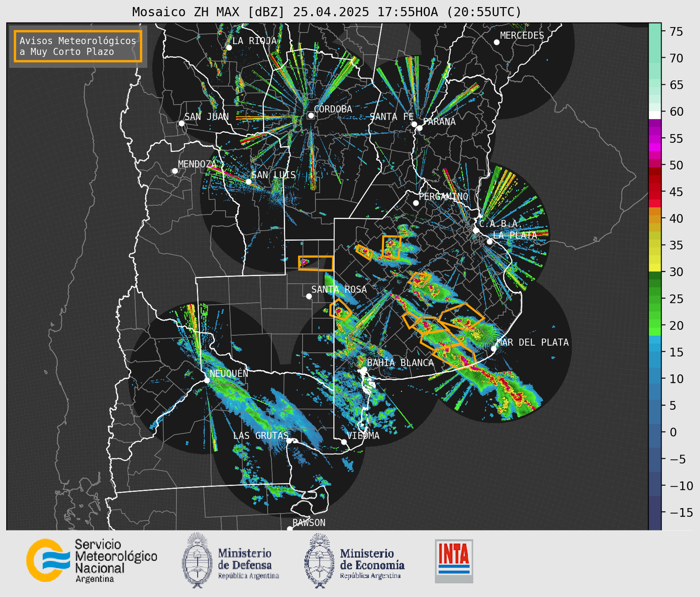Viewport: 700px width, 597px height.
Task: Click the MERCEDES city label
Action: point(522,36)
